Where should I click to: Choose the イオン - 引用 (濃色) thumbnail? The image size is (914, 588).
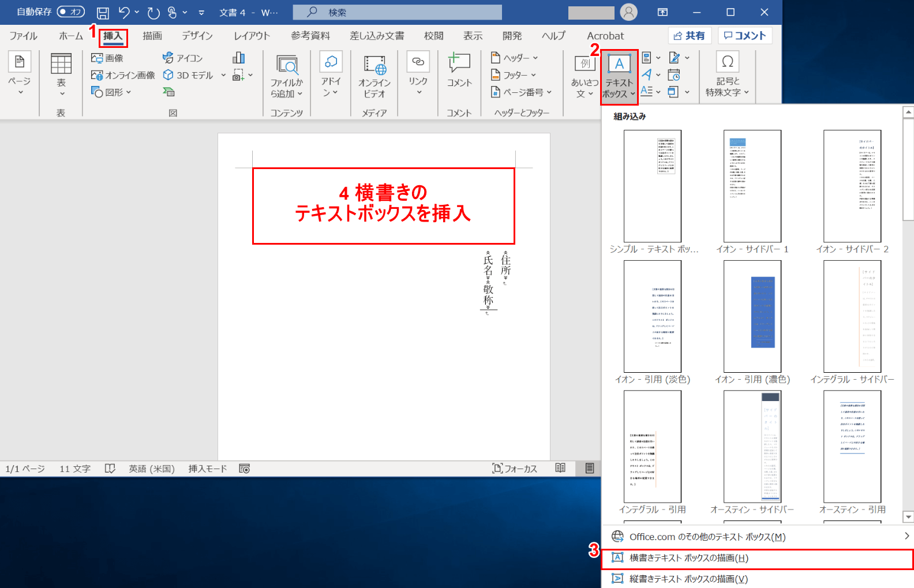(x=752, y=316)
